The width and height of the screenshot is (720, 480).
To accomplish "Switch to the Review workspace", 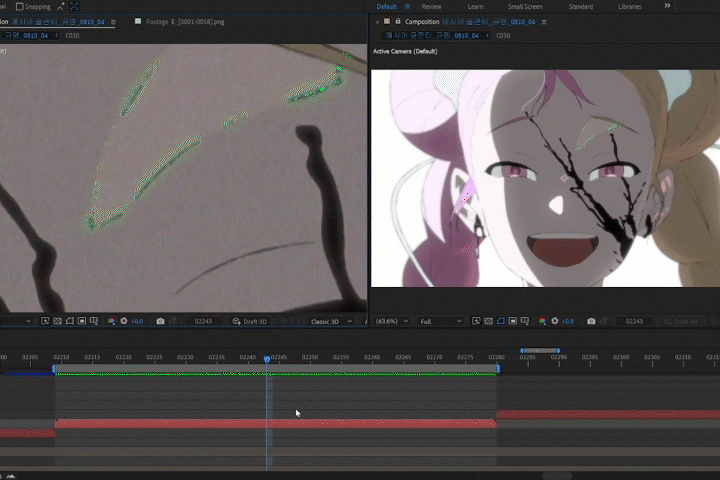I will pos(431,6).
